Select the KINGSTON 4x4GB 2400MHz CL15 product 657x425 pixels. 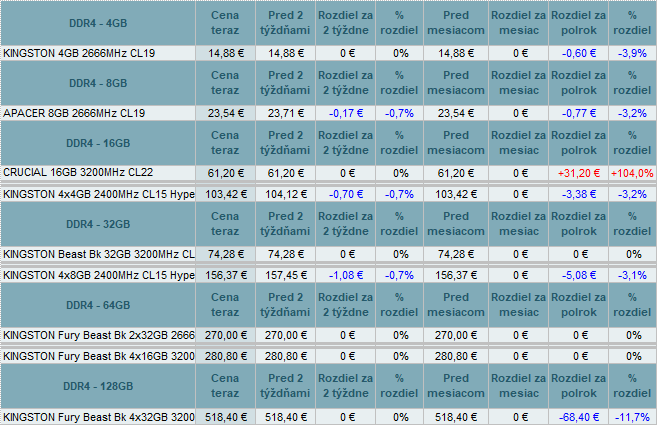click(x=99, y=194)
